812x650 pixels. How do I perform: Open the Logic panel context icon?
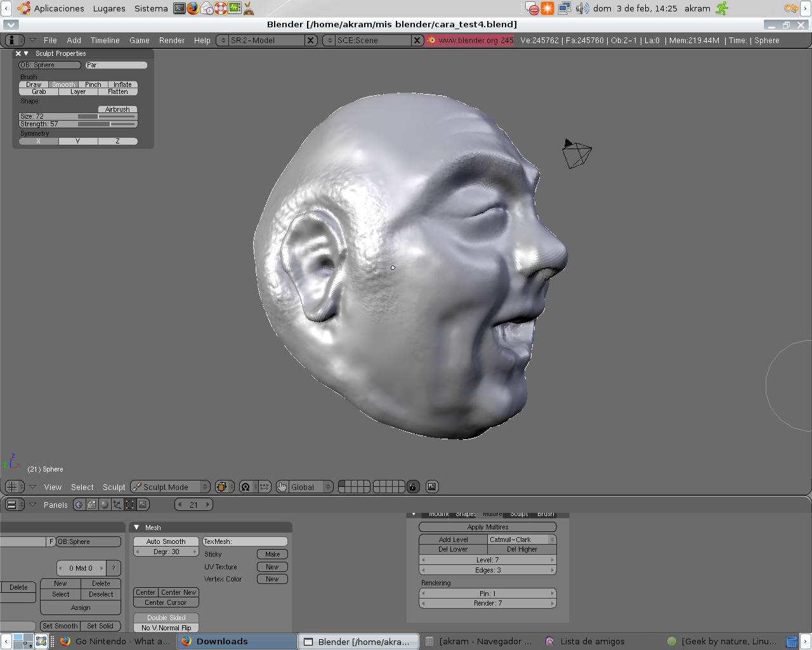79,505
